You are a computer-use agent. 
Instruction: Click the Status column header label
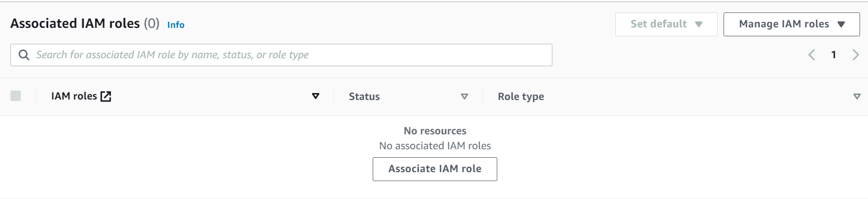[364, 97]
